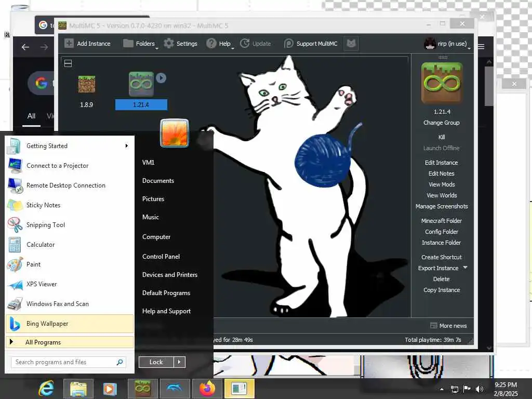The image size is (532, 399).
Task: Click View Mods
Action: click(x=442, y=184)
